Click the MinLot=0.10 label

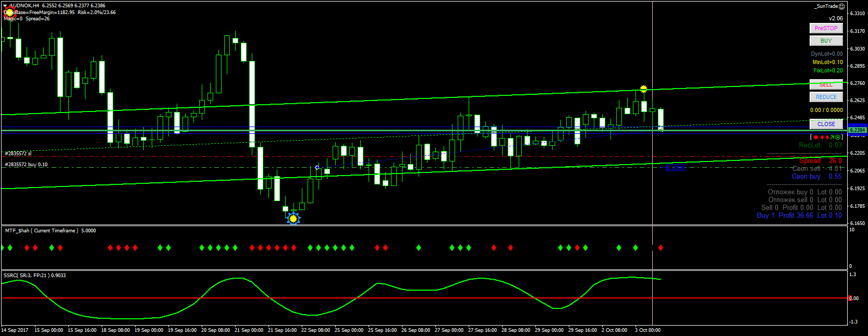827,62
